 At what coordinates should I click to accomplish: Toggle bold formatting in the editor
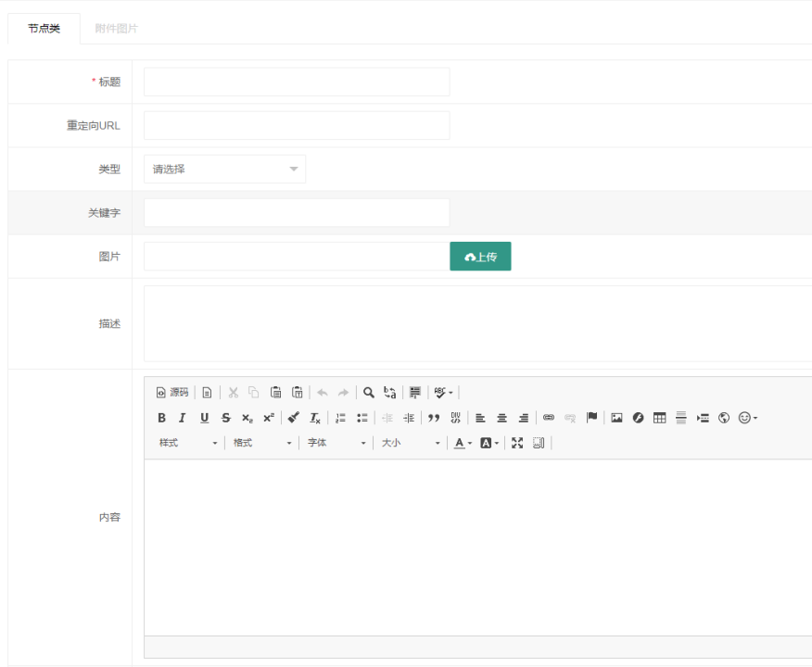[x=161, y=418]
